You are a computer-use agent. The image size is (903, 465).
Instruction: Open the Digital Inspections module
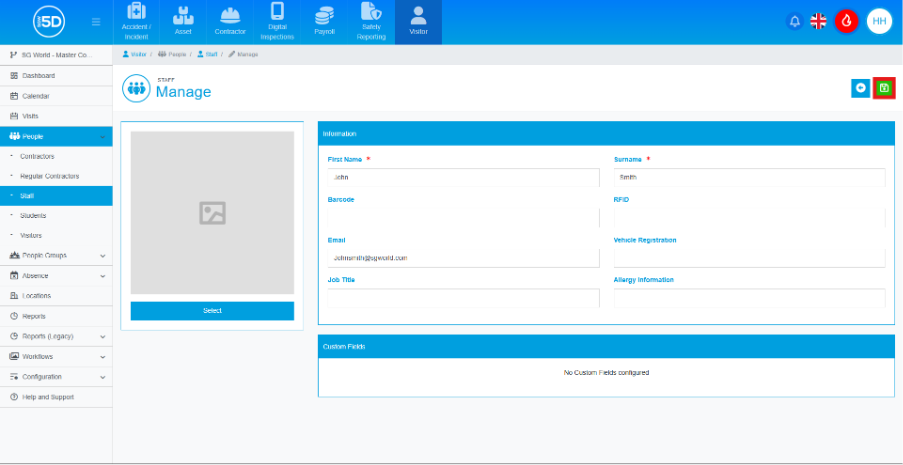click(x=277, y=22)
